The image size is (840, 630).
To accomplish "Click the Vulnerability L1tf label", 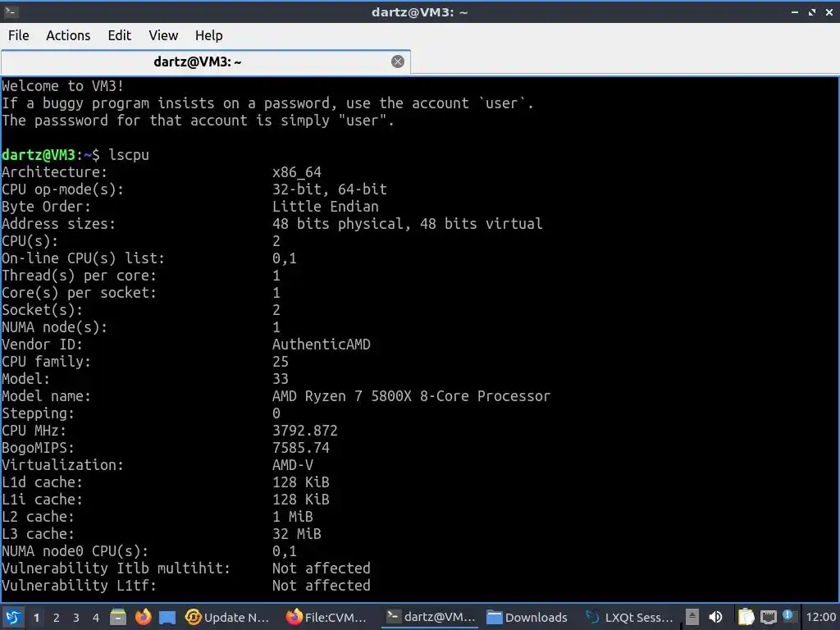I will 79,585.
